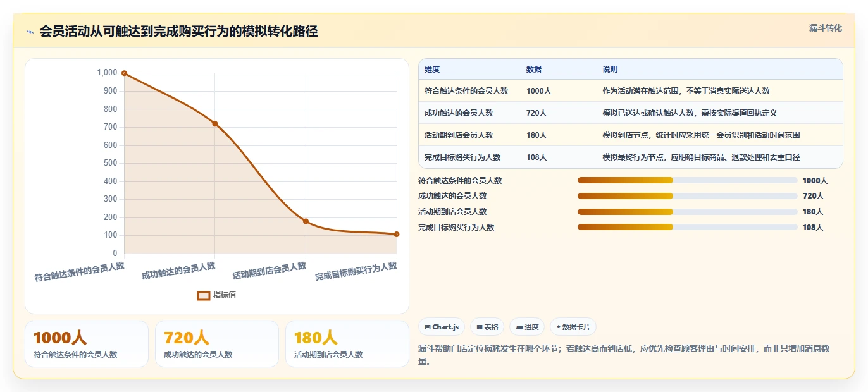Open the 720人 data card
This screenshot has width=868, height=392.
(x=217, y=344)
